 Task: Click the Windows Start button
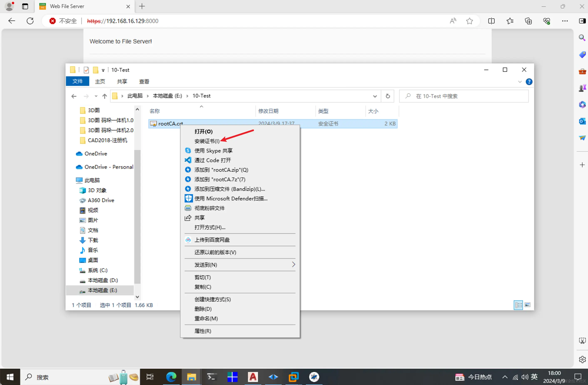(x=10, y=377)
